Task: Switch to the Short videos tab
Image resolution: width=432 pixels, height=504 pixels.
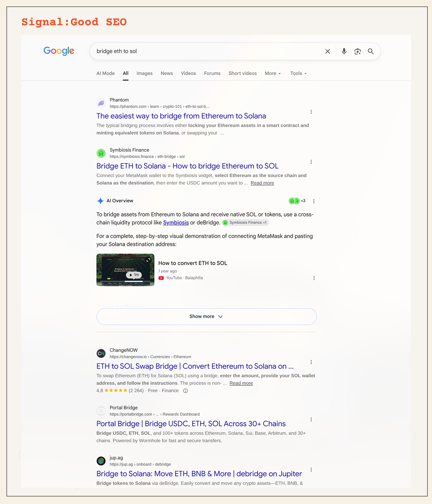Action: 243,73
